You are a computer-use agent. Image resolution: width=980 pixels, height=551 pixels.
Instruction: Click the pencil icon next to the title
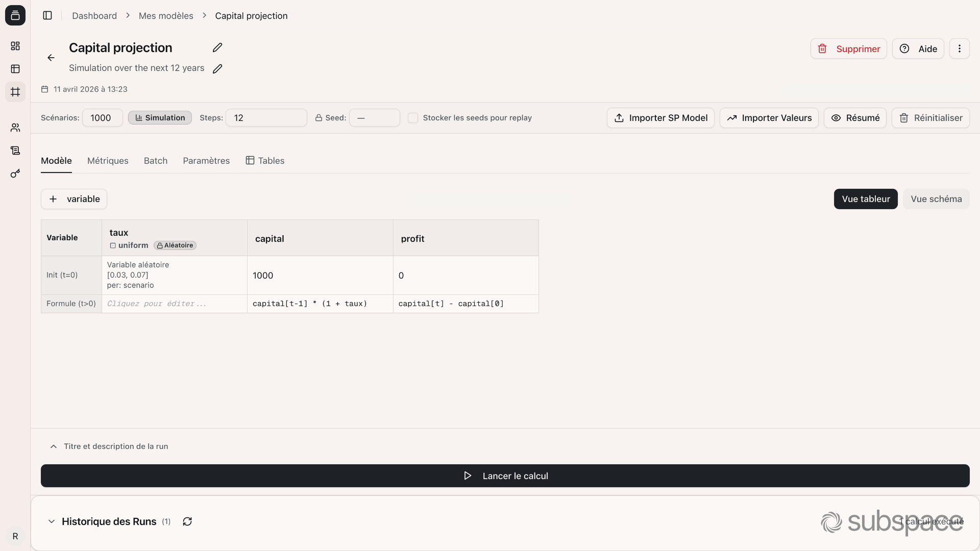point(217,47)
